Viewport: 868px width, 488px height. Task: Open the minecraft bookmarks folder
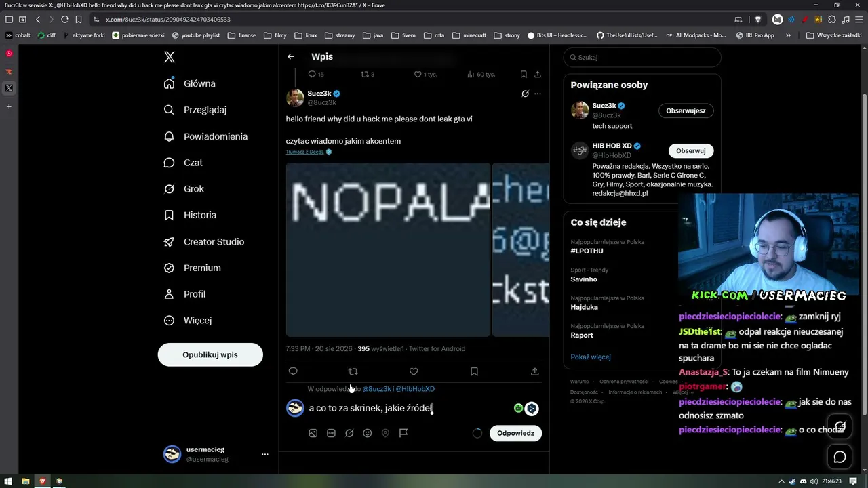[x=469, y=35]
